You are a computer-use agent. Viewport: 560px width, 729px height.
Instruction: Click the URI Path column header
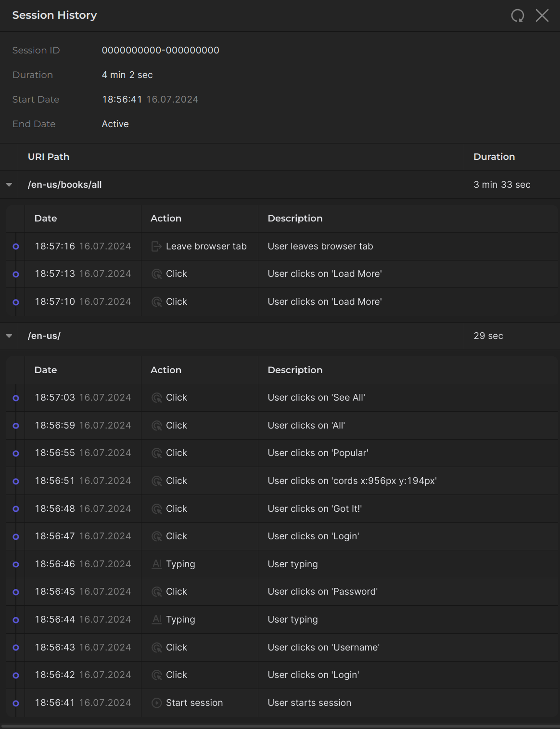pyautogui.click(x=49, y=157)
